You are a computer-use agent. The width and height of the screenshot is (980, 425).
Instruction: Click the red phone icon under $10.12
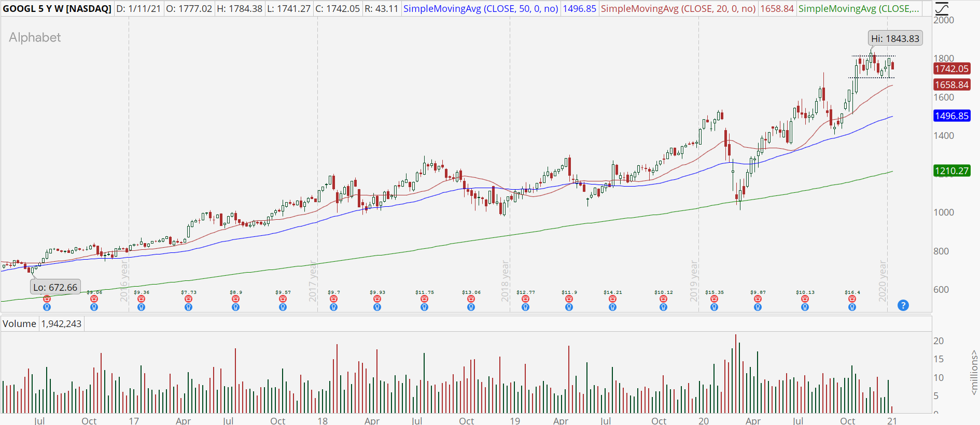663,299
